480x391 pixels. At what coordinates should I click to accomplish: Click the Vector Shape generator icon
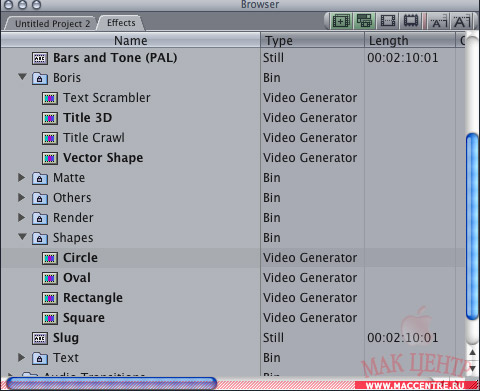50,158
